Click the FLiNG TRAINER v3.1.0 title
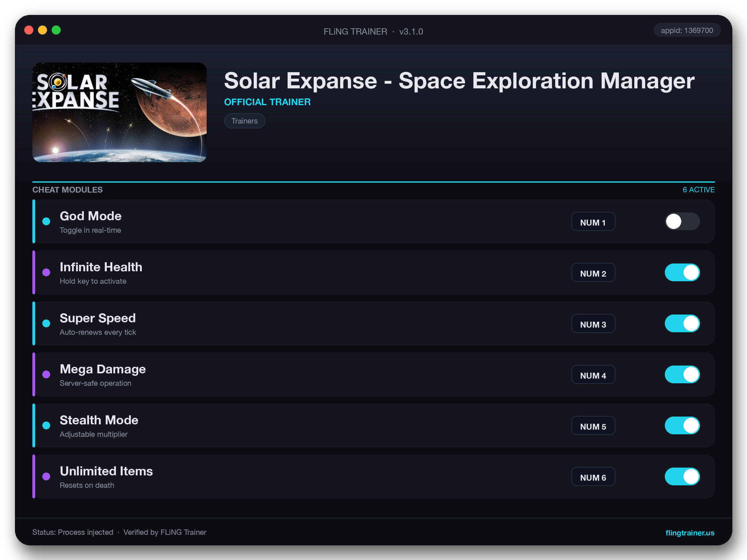Screen dimensions: 747x560 coord(373,31)
